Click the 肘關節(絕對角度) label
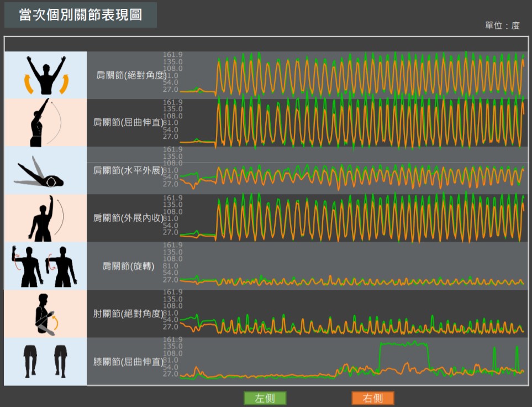 pos(128,314)
